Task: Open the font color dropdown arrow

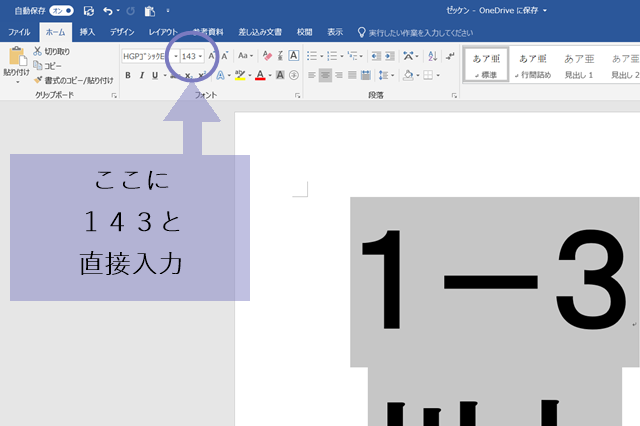Action: point(270,75)
